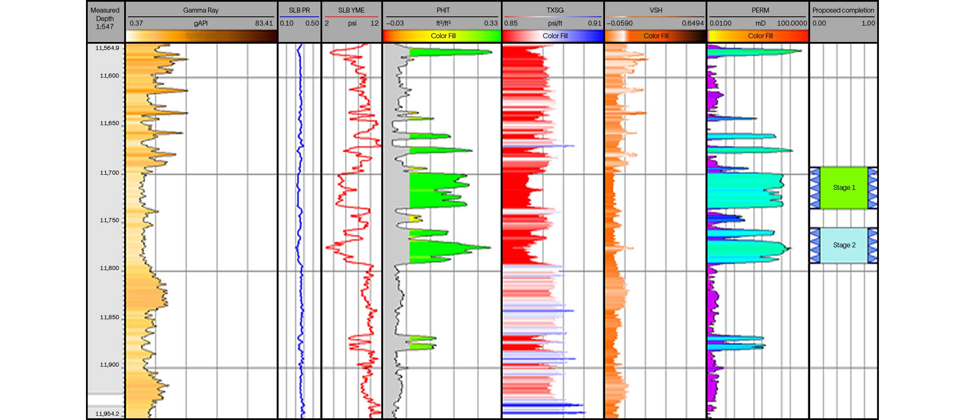
Task: Select the Gamma Ray color gradient bar
Action: (201, 36)
